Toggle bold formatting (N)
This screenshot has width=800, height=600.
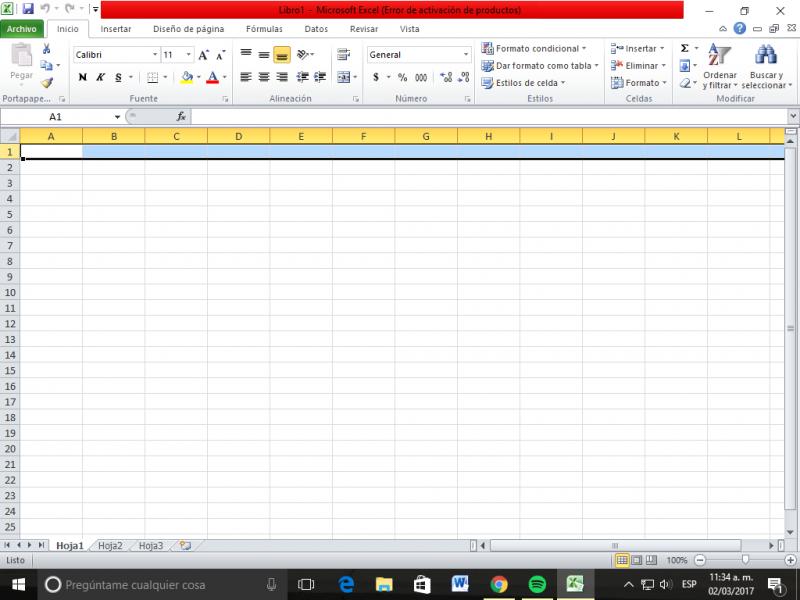pos(82,77)
